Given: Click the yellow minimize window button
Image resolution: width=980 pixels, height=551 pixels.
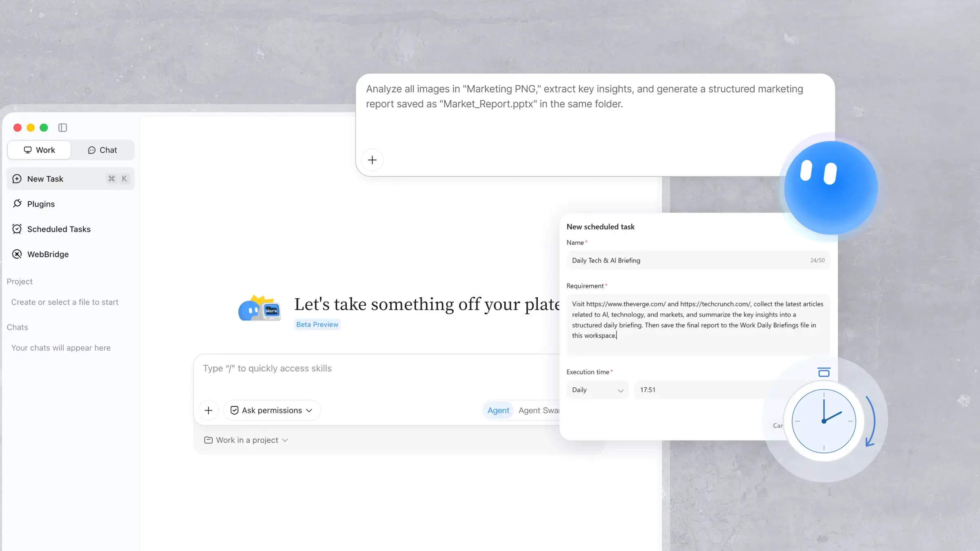Looking at the screenshot, I should click(31, 128).
